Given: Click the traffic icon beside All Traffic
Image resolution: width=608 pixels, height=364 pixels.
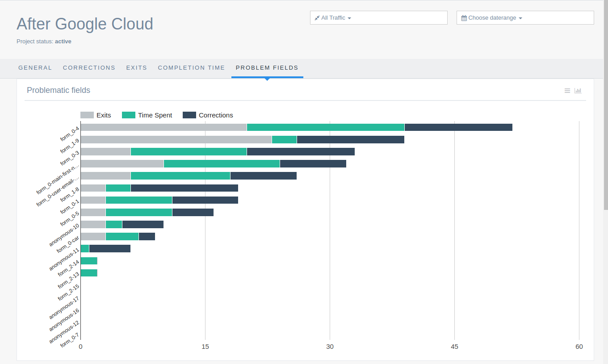Looking at the screenshot, I should point(317,18).
